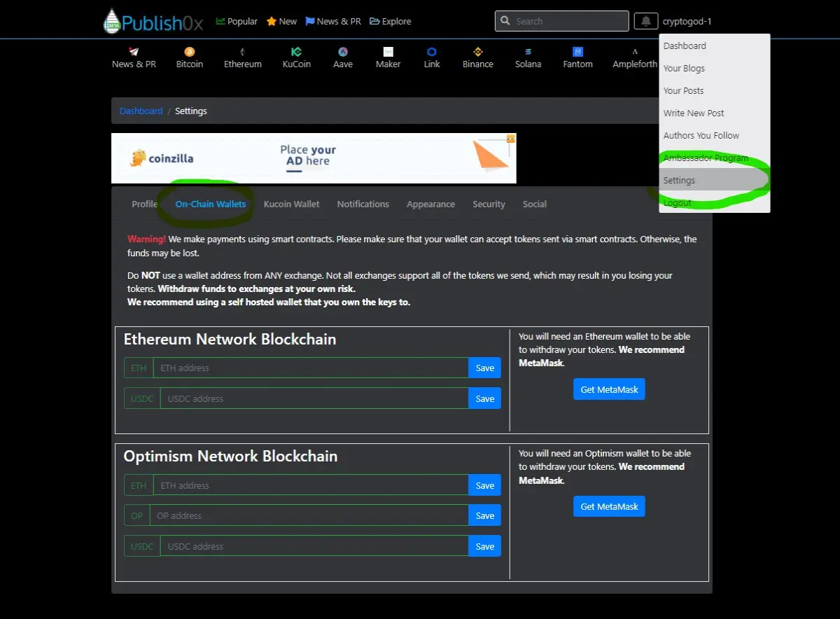Save the Ethereum Network USDC address
This screenshot has height=619, width=840.
pyautogui.click(x=484, y=398)
